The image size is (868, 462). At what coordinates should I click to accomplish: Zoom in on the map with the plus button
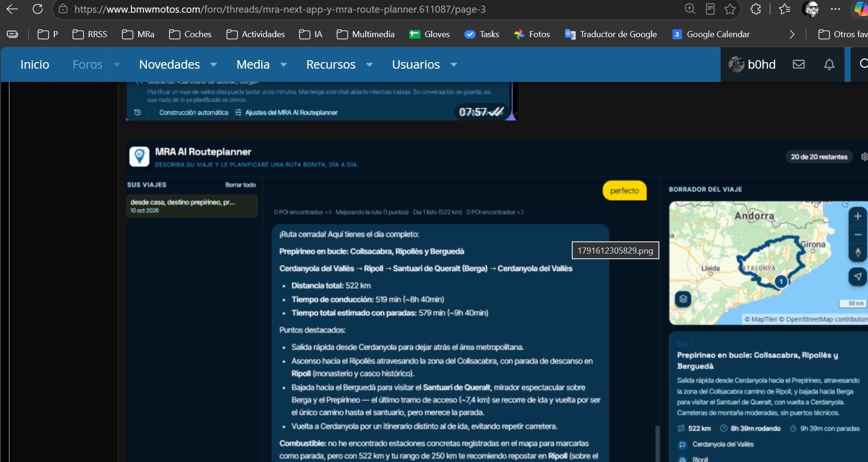pyautogui.click(x=858, y=216)
